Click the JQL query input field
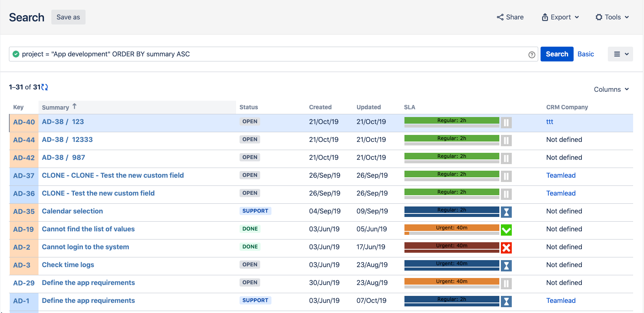The image size is (644, 313). pos(273,54)
